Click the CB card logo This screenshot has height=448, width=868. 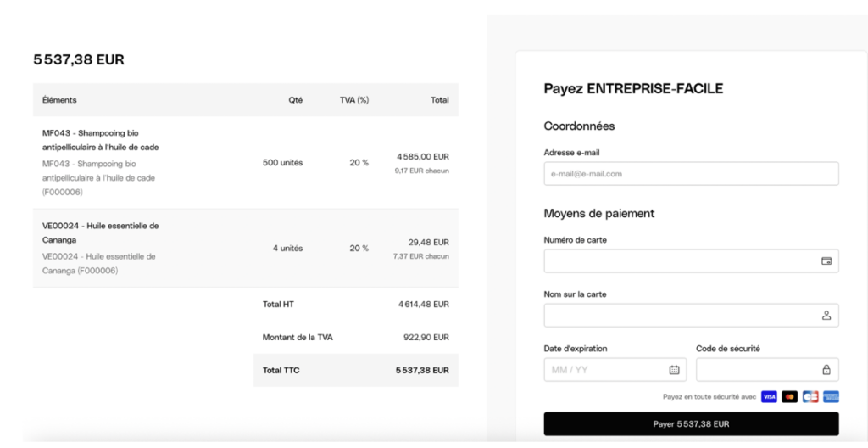click(810, 396)
